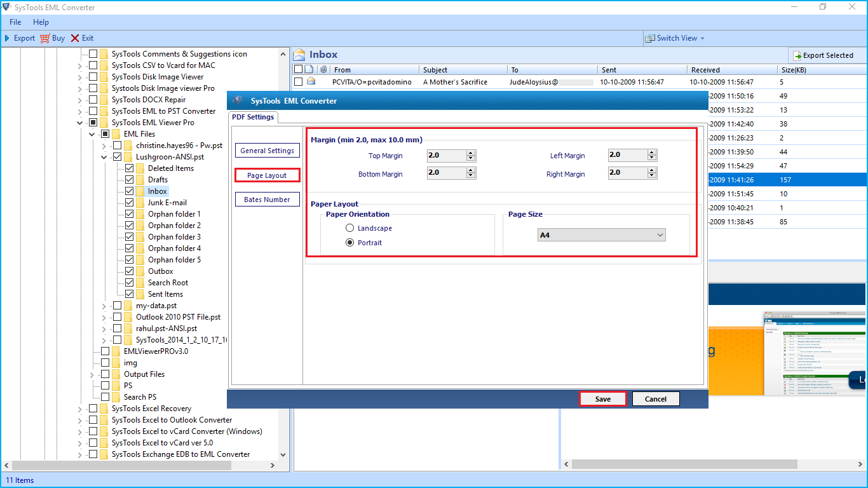Increase Top Margin with up arrow
This screenshot has height=488, width=868.
(471, 153)
